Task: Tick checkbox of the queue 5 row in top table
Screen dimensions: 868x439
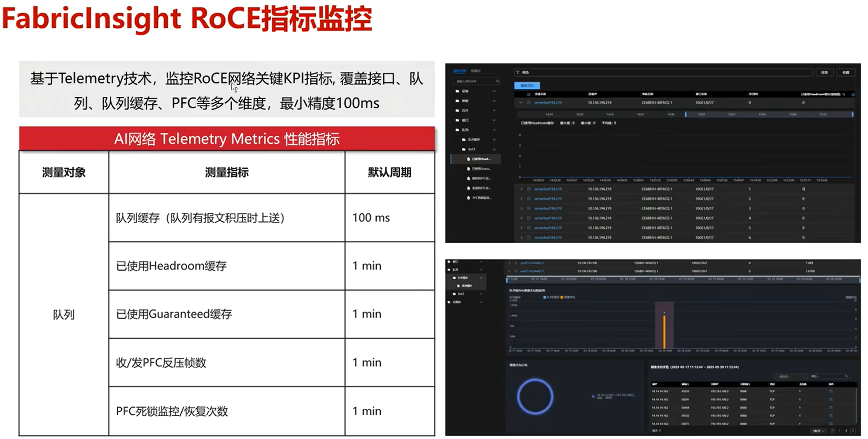Action: point(528,228)
